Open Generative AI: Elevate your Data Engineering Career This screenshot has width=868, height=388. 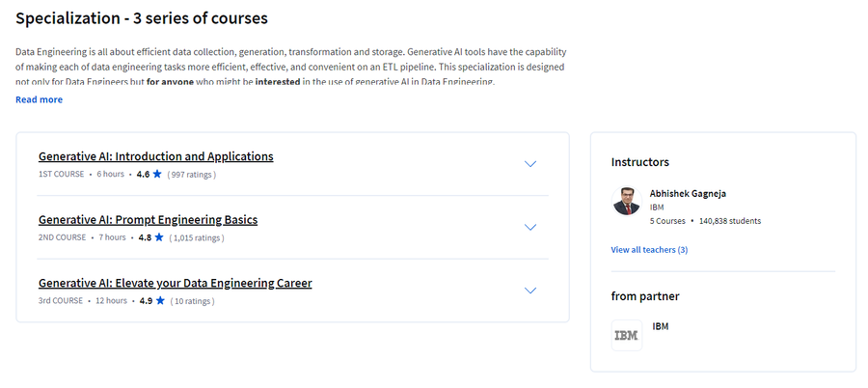(175, 283)
